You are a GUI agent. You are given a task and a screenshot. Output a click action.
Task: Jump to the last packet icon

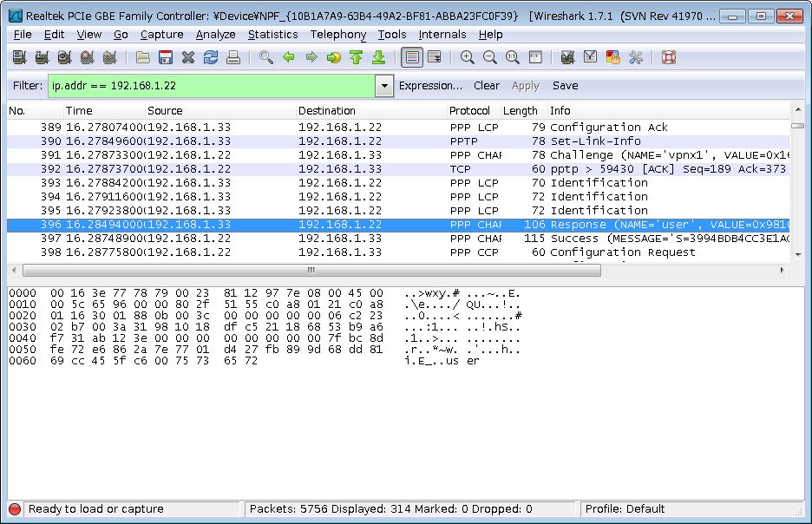[x=378, y=57]
